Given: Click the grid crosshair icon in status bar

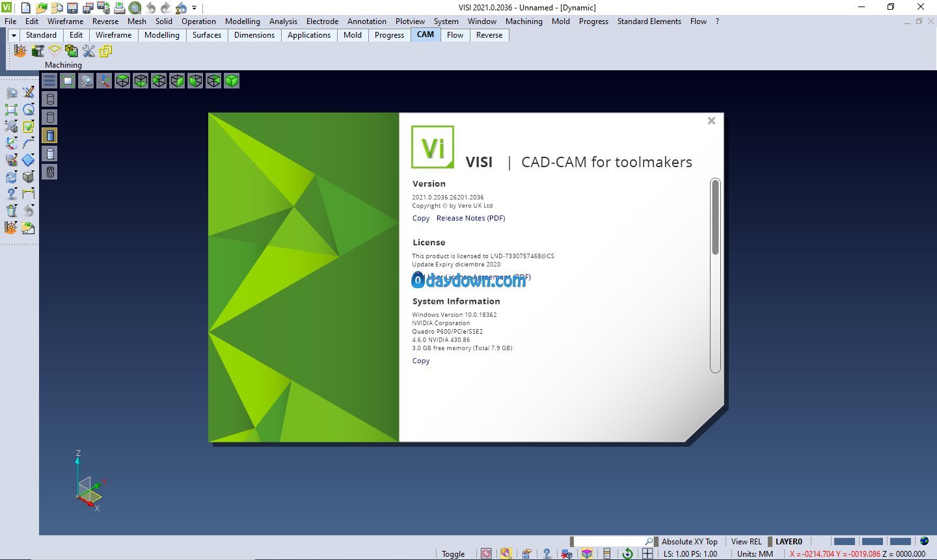Looking at the screenshot, I should (647, 553).
